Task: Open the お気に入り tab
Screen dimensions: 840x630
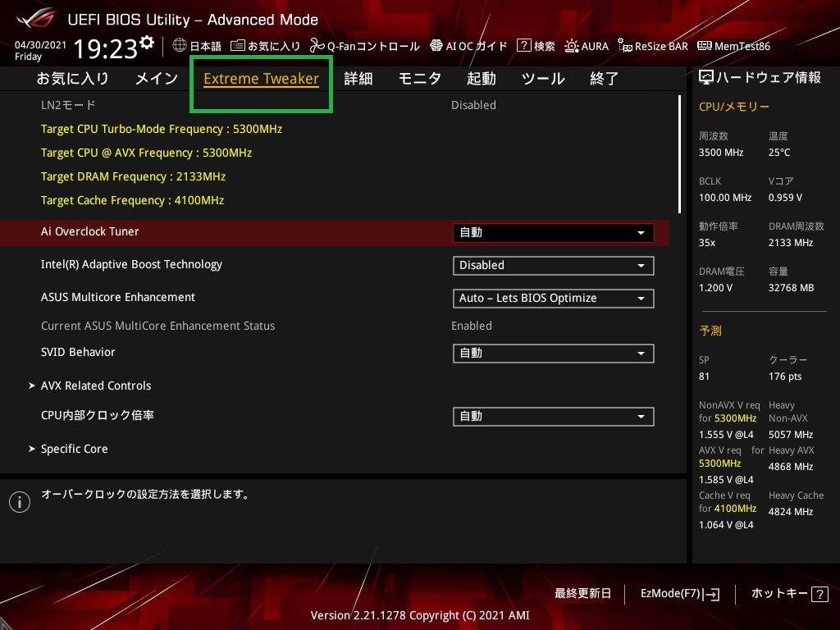Action: coord(73,78)
